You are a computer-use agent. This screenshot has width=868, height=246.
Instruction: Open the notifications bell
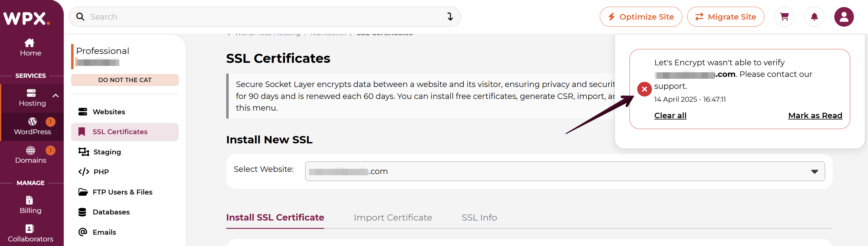pyautogui.click(x=814, y=17)
